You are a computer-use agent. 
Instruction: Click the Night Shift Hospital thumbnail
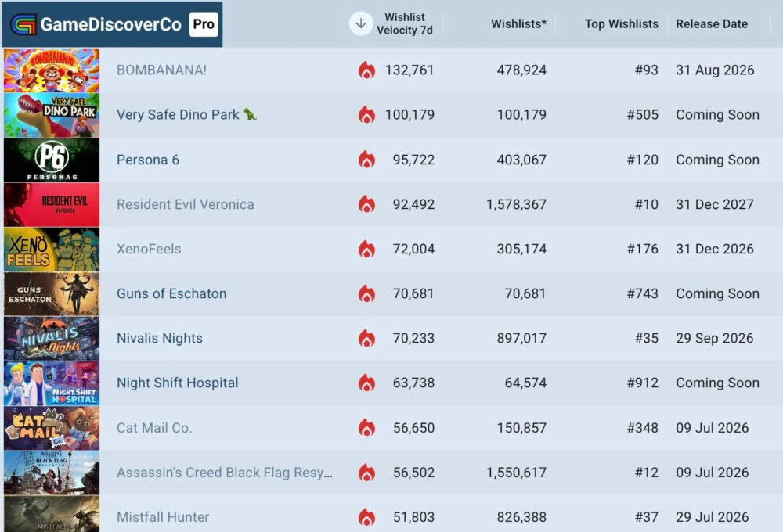pos(52,383)
